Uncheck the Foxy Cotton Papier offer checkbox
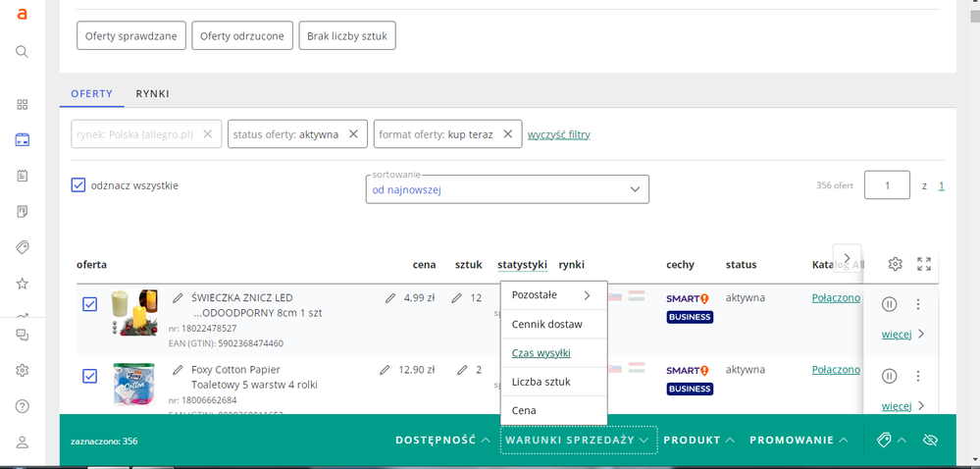The width and height of the screenshot is (980, 469). (x=89, y=377)
